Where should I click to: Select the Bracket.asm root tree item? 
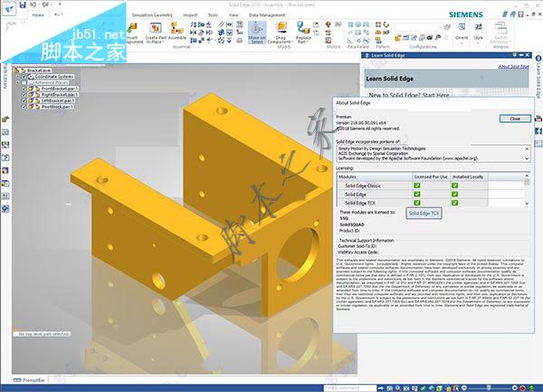coord(39,71)
